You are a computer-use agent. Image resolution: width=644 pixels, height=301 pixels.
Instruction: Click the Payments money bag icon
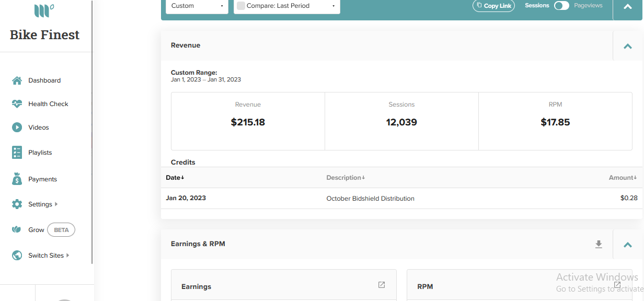point(17,179)
